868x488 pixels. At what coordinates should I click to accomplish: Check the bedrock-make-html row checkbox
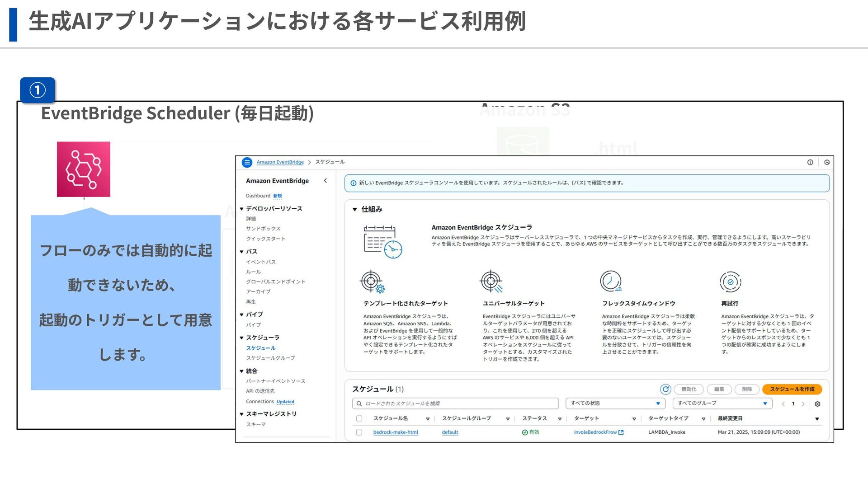(359, 432)
